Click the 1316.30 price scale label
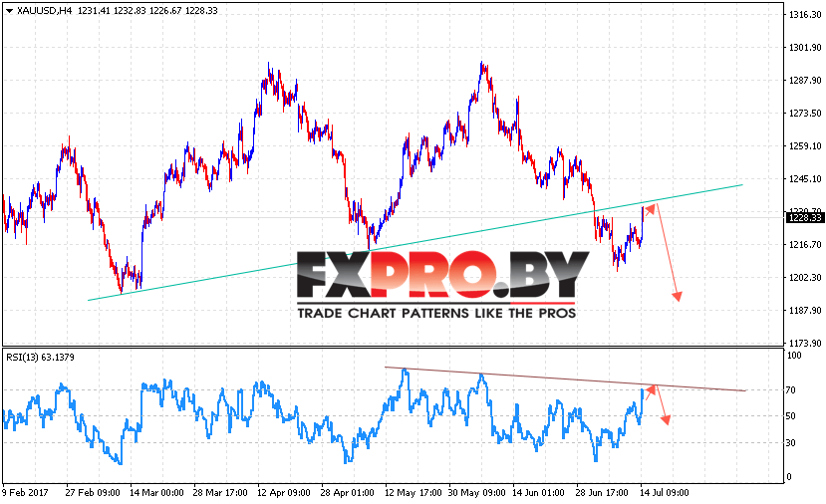 tap(804, 15)
